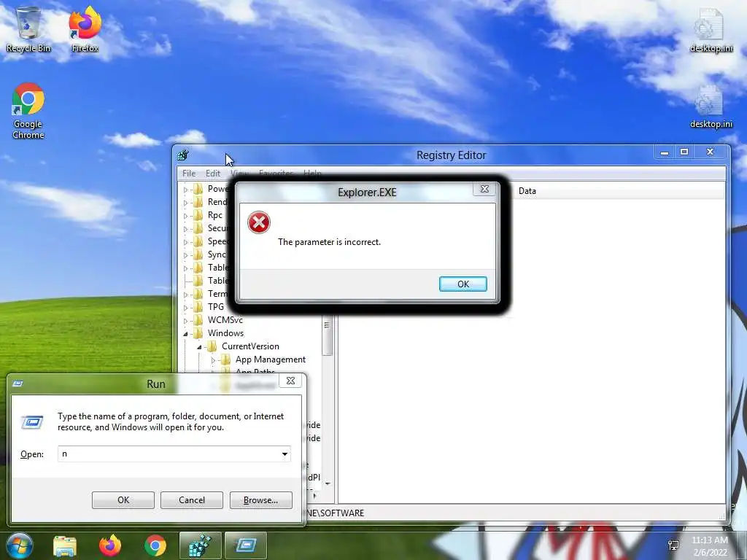Click the Windows folder icon in tree
The width and height of the screenshot is (747, 560).
(x=198, y=333)
